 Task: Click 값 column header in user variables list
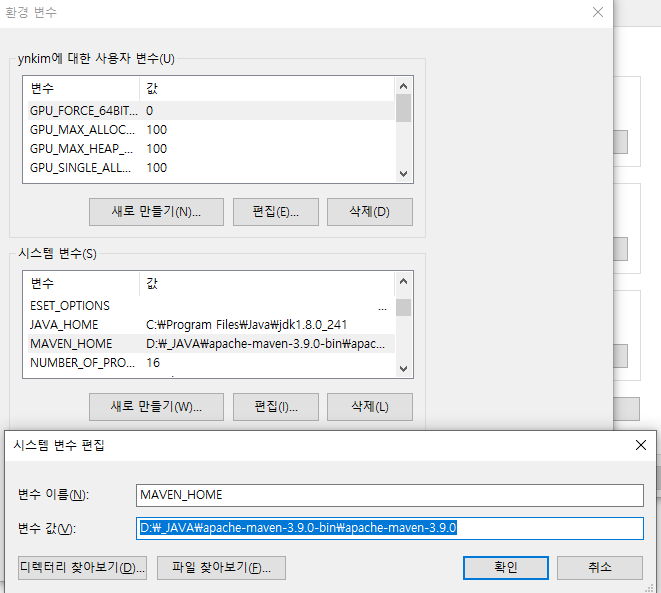tap(267, 89)
